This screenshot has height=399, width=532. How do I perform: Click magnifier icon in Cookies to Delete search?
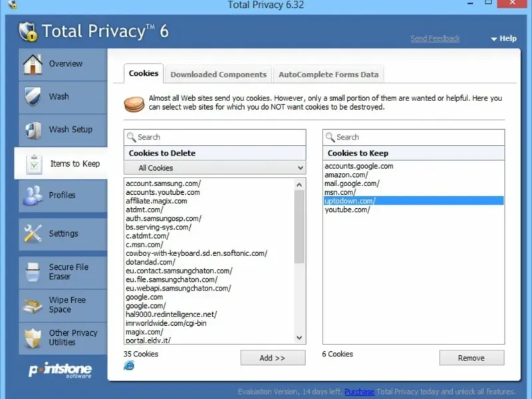[131, 137]
